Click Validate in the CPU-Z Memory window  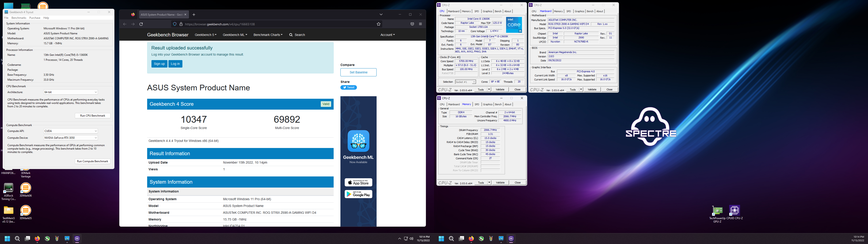[500, 183]
